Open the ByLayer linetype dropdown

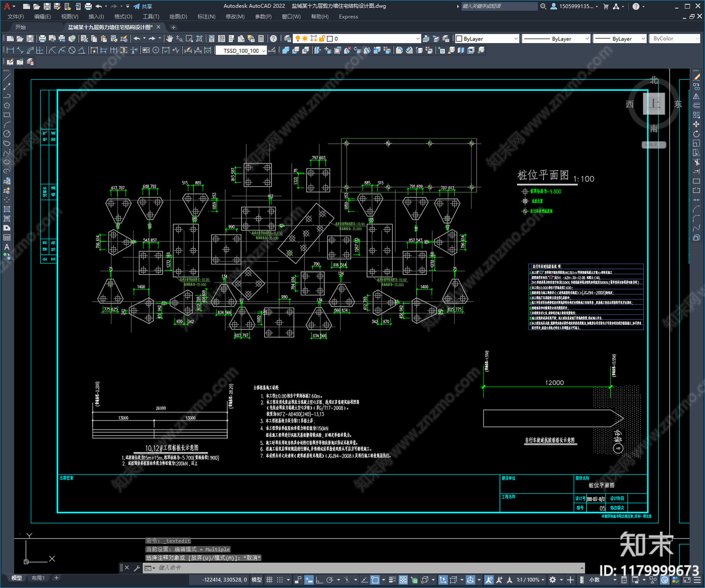coord(556,39)
